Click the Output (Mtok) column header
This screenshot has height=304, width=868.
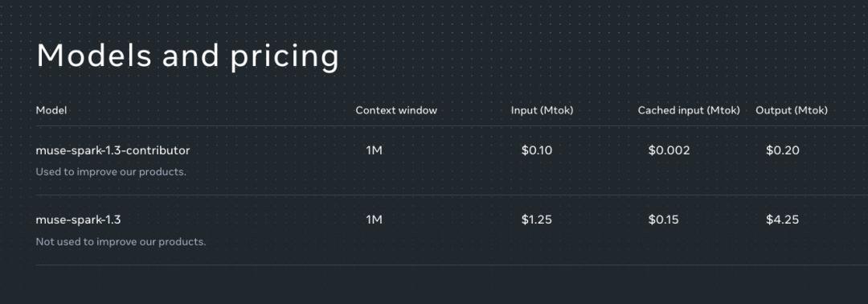792,110
